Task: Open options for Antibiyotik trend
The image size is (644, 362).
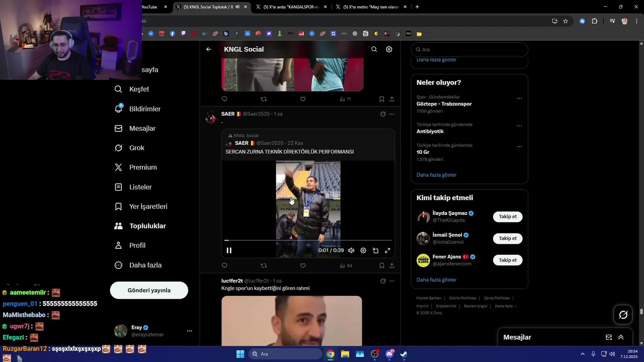Action: (x=519, y=126)
